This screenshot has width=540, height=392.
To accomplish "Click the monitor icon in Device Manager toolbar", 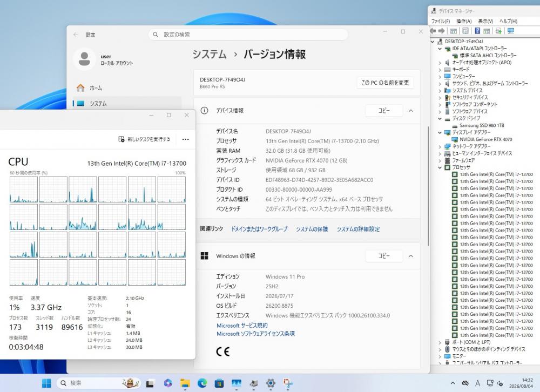I will [x=511, y=31].
